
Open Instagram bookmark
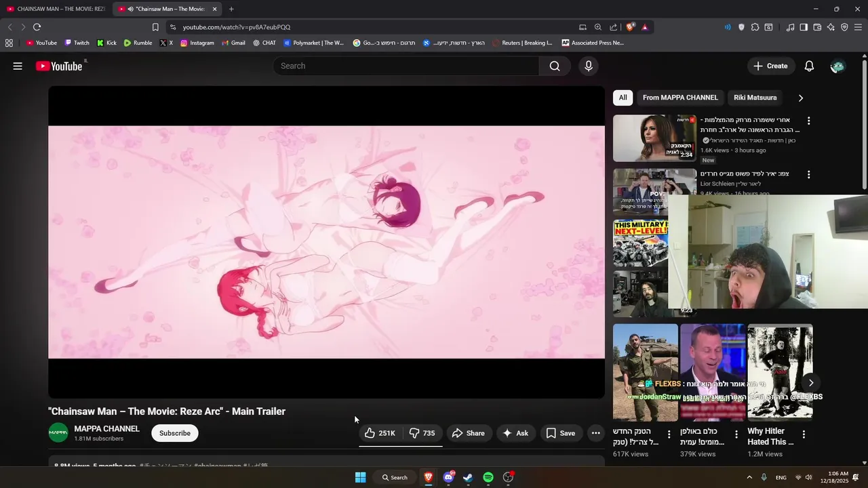click(x=197, y=43)
